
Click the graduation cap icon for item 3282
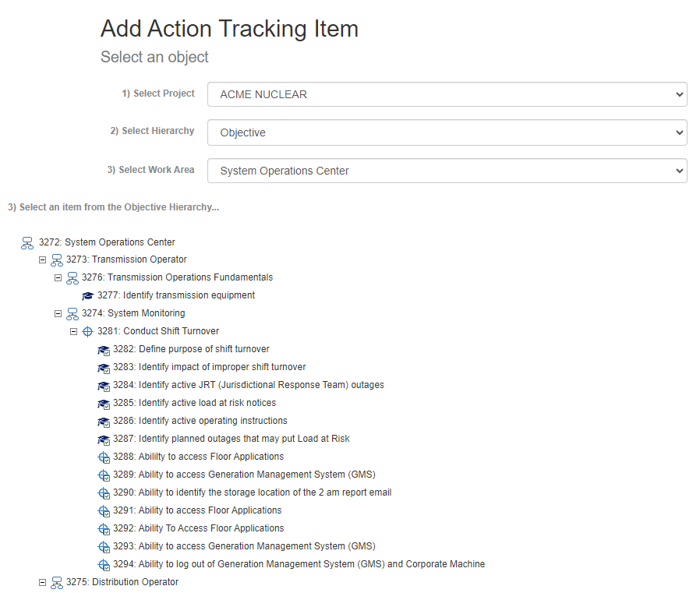(x=104, y=350)
